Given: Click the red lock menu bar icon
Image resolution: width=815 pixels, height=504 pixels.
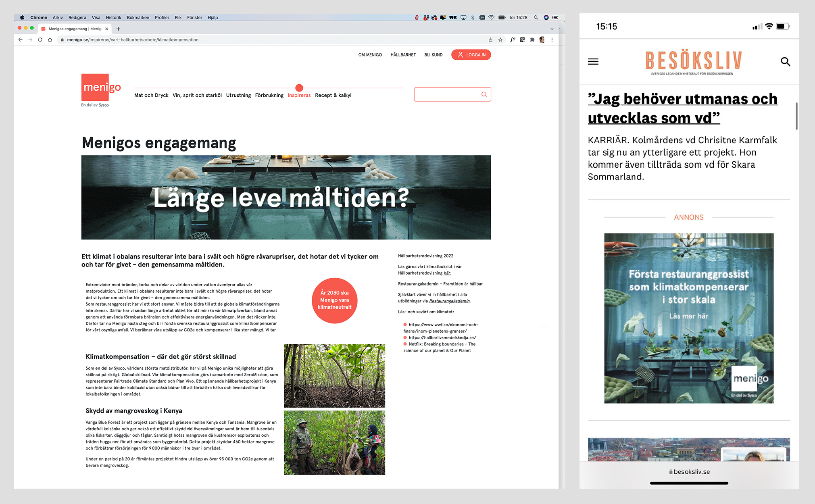Looking at the screenshot, I should coord(417,17).
